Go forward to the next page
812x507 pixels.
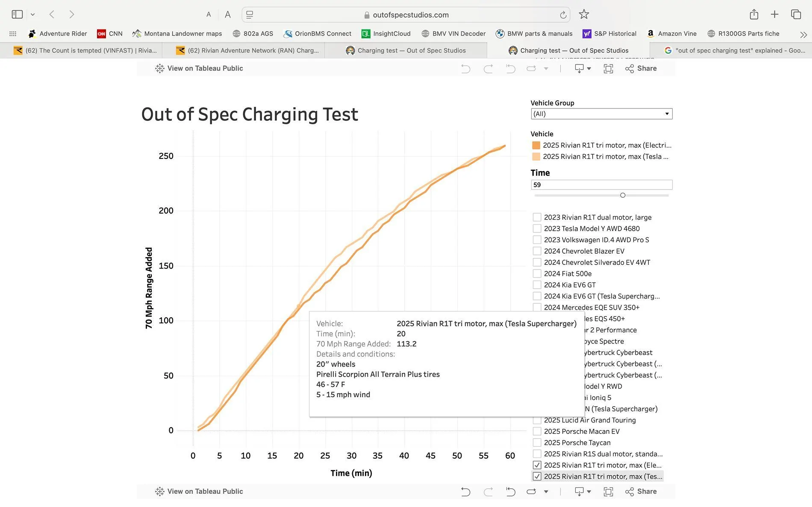72,15
